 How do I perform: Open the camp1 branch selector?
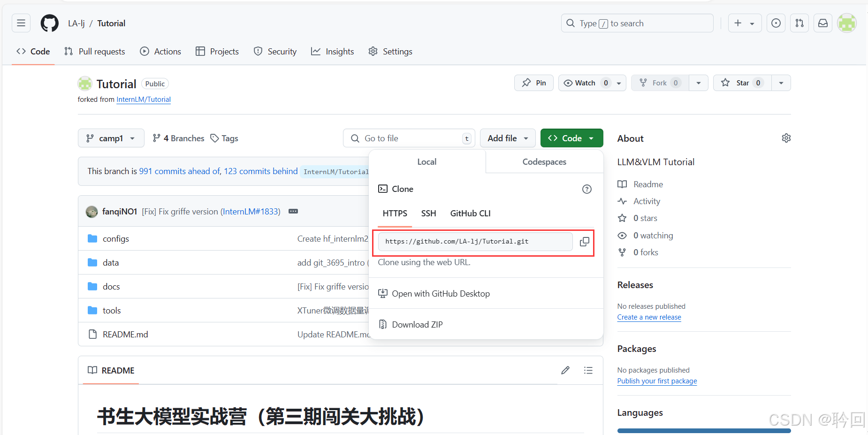click(x=111, y=138)
